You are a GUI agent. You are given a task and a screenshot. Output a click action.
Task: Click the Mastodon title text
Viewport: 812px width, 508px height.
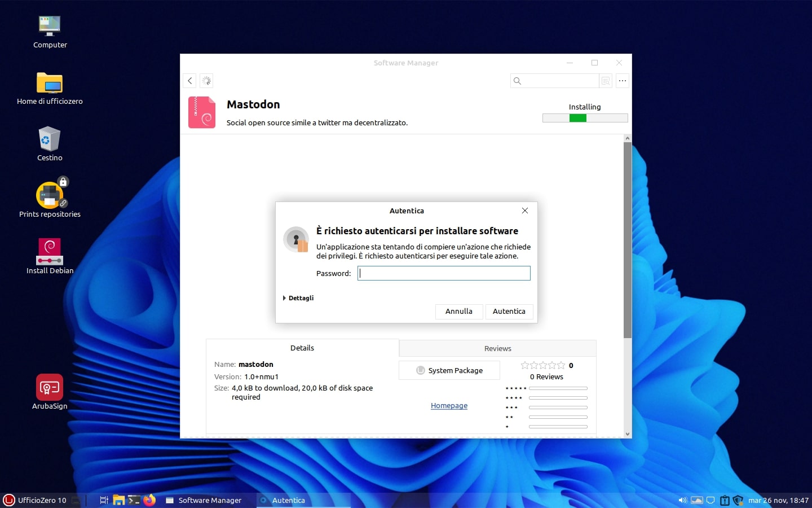[x=253, y=104]
